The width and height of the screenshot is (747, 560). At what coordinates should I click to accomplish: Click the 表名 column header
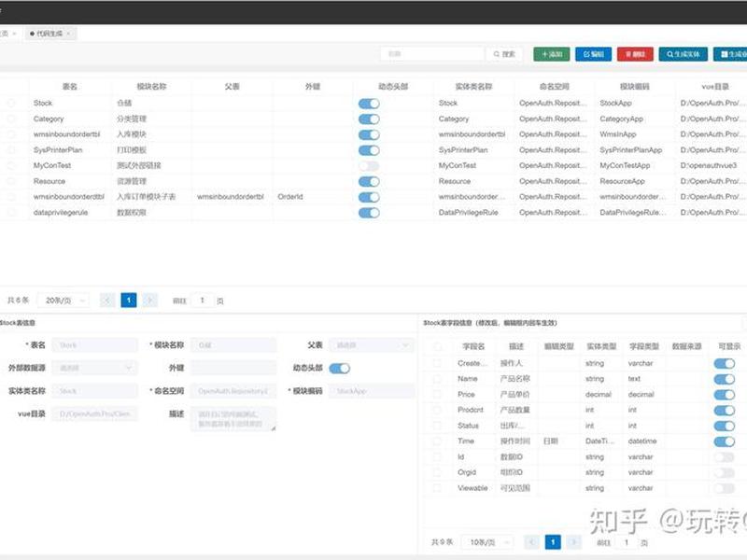point(70,86)
